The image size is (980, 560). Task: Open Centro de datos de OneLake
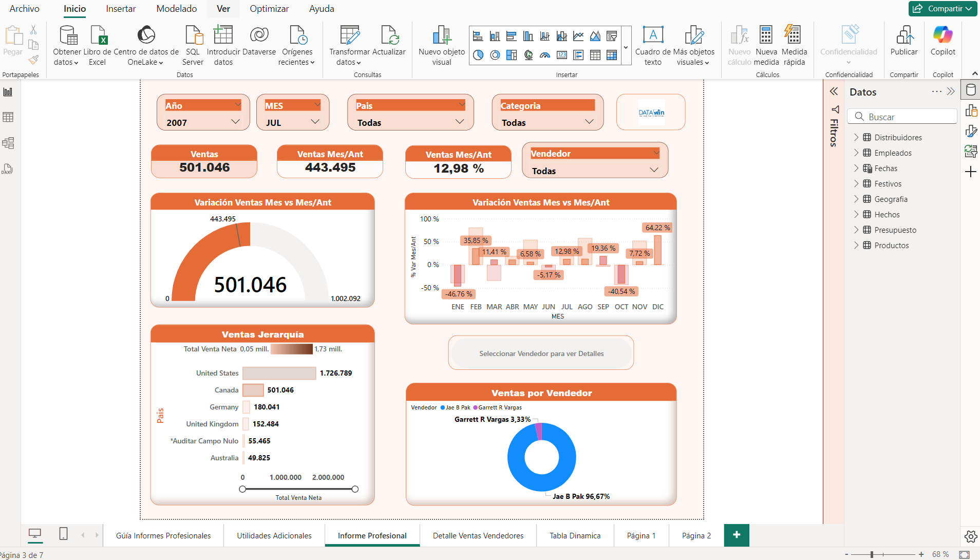click(x=146, y=45)
